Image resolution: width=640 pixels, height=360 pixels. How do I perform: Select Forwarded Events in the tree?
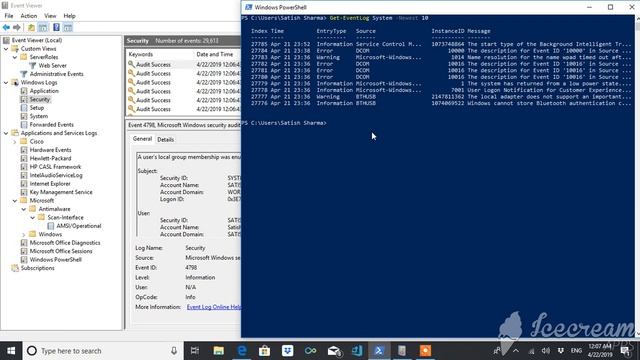click(51, 124)
